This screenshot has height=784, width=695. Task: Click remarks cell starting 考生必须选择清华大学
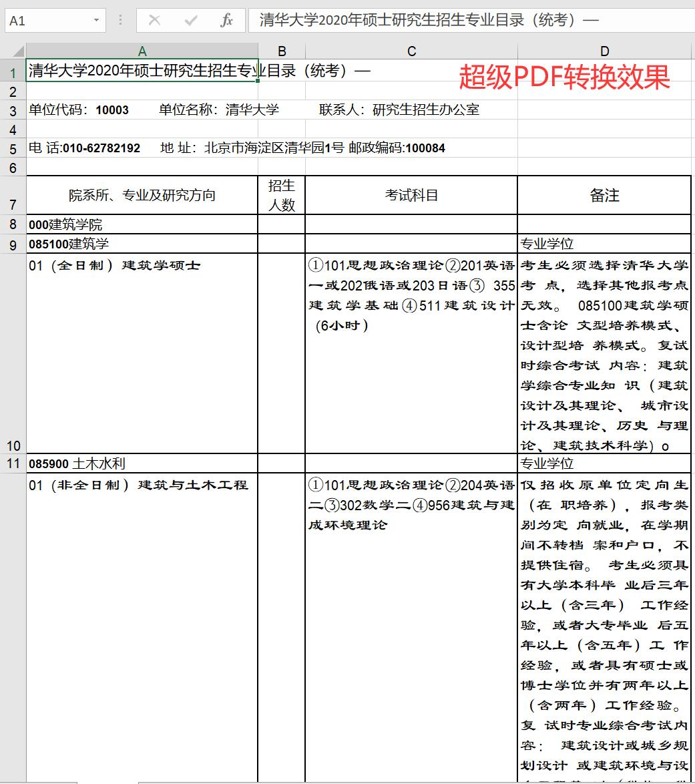pos(604,353)
